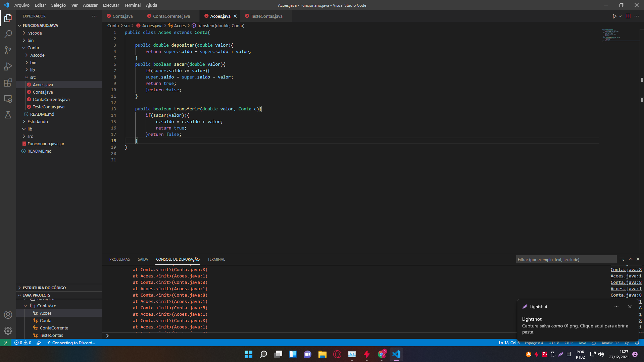Open Source Control view
This screenshot has width=644, height=362.
coord(8,50)
